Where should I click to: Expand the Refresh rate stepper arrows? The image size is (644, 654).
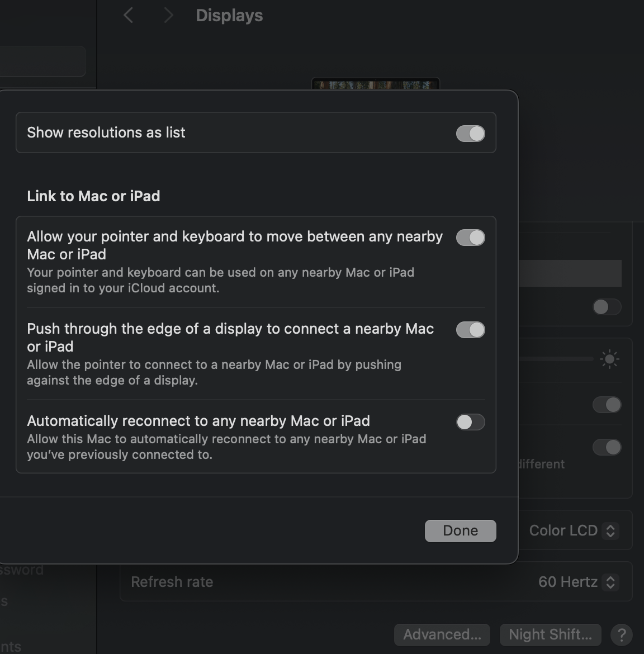pos(610,581)
